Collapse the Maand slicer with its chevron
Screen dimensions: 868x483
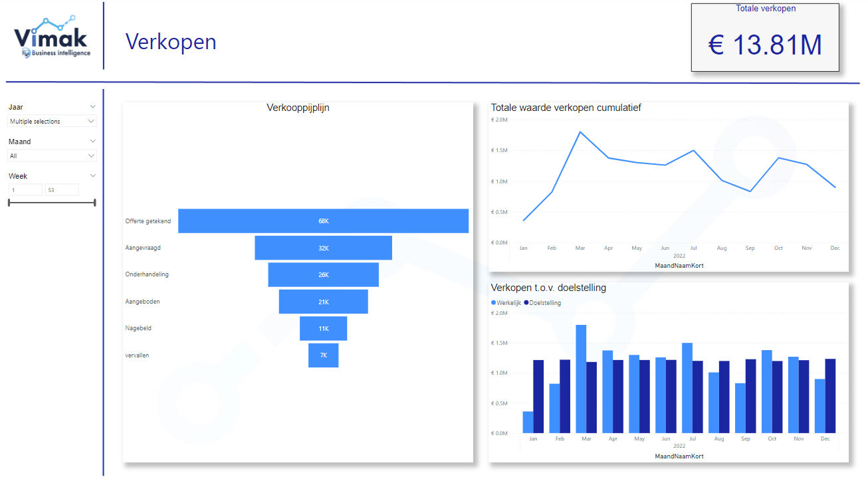click(93, 141)
